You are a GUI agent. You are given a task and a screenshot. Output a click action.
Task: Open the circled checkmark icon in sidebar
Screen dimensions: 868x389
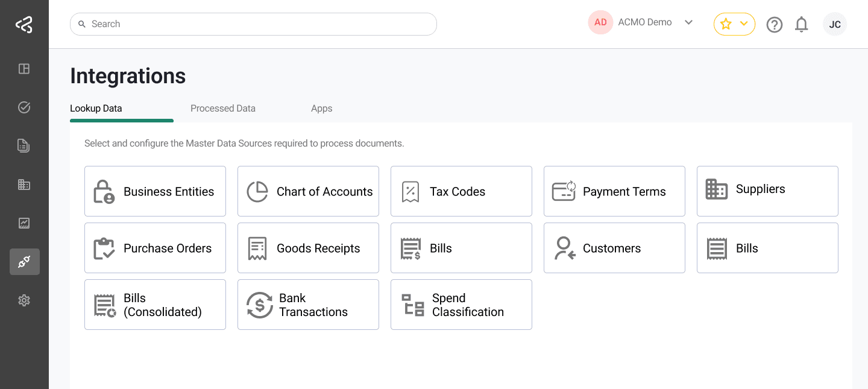[24, 107]
